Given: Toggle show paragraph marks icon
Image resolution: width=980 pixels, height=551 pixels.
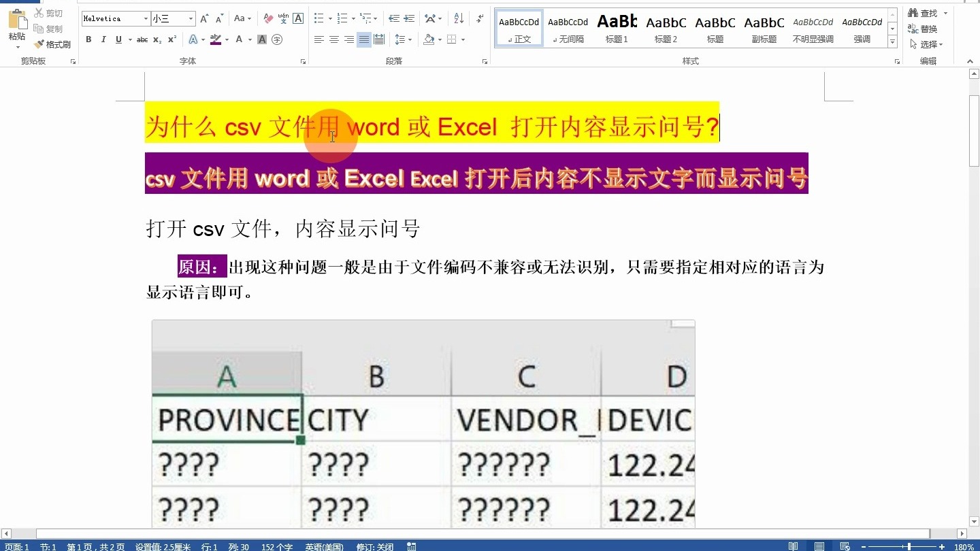Looking at the screenshot, I should click(480, 19).
